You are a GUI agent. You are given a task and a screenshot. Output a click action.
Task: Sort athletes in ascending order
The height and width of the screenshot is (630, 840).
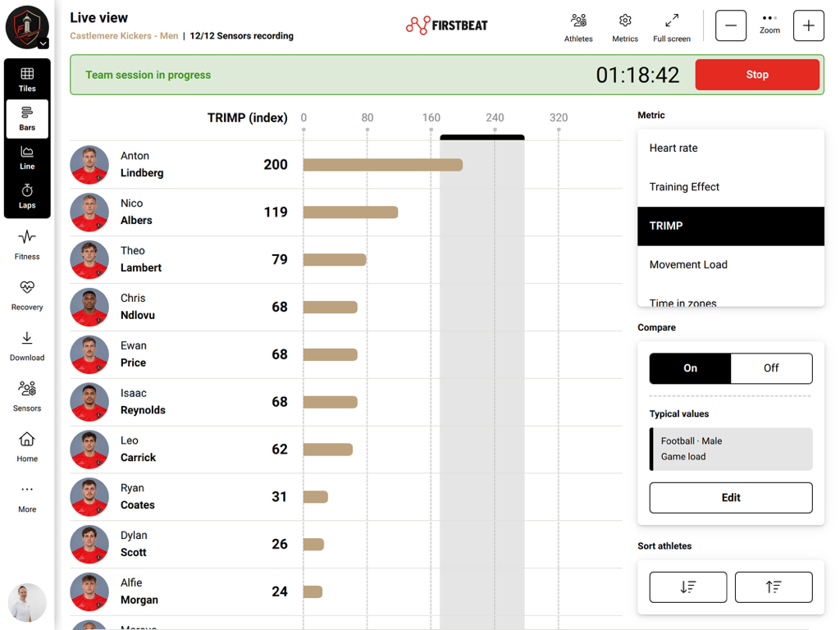(774, 587)
